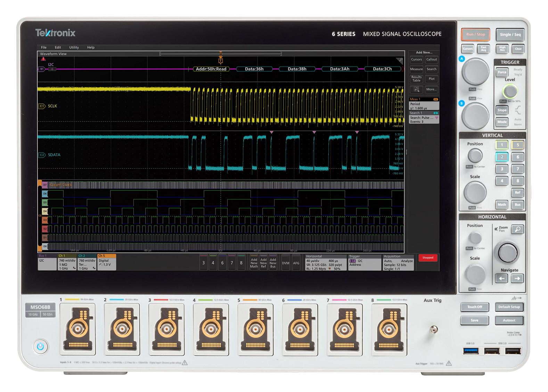This screenshot has height=392, width=548.
Task: Open the Ch 1 settings badge
Action: coord(67,262)
